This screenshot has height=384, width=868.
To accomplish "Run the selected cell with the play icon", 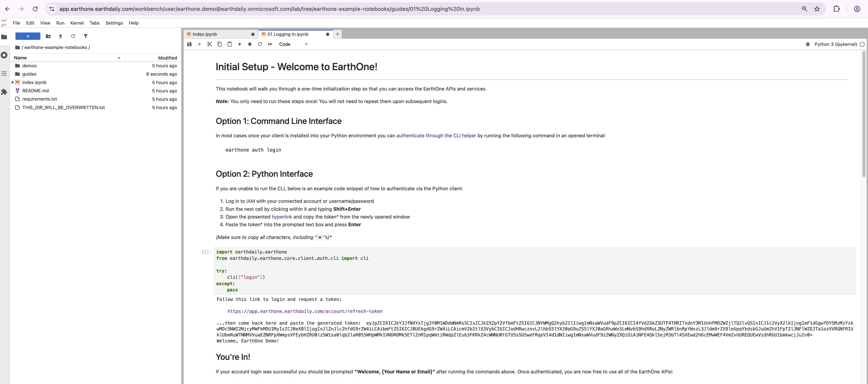I will pos(240,44).
